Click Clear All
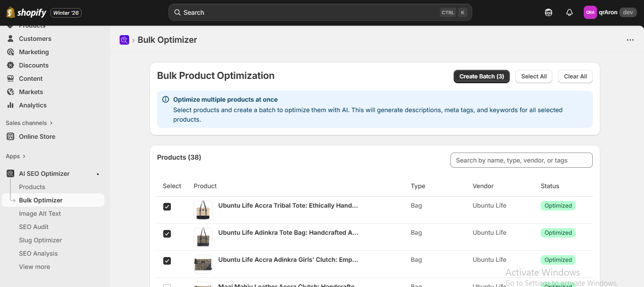 575,77
